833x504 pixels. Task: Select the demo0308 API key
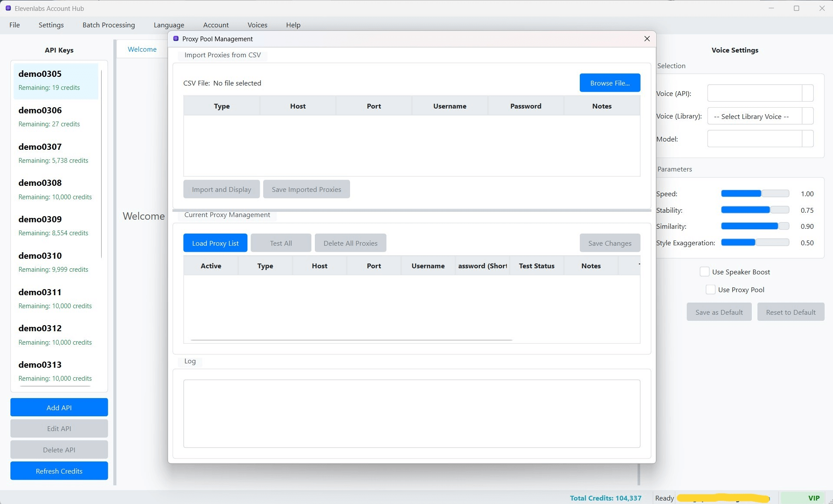[x=56, y=190]
